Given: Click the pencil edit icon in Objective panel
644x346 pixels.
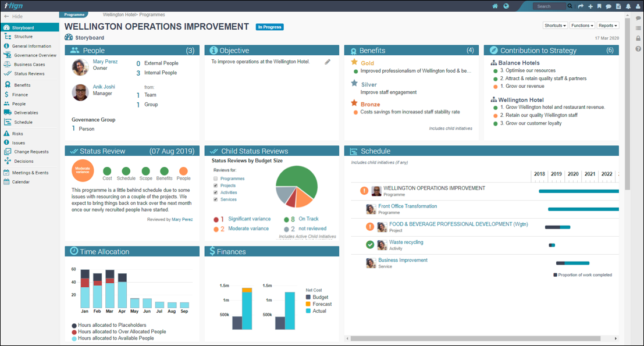Looking at the screenshot, I should point(328,62).
